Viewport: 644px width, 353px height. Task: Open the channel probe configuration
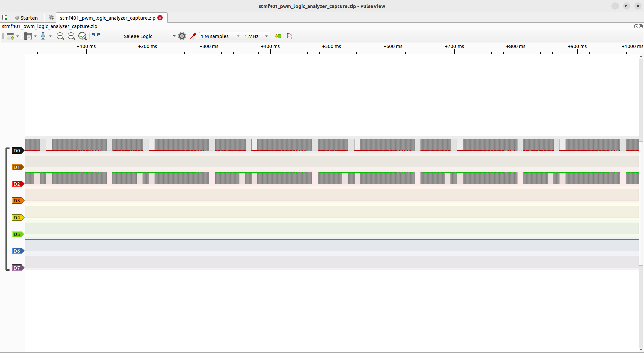[x=193, y=36]
